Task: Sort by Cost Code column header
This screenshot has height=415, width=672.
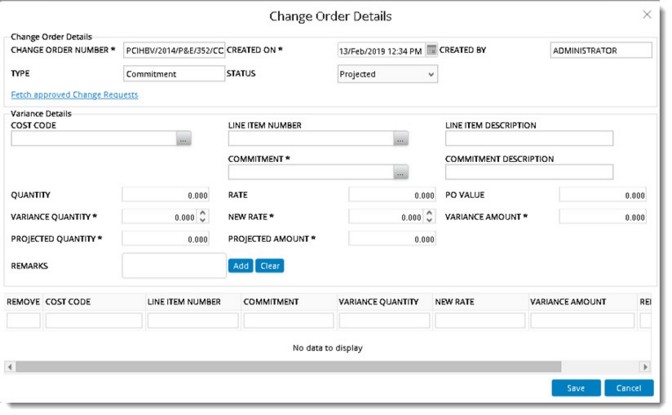Action: [69, 300]
